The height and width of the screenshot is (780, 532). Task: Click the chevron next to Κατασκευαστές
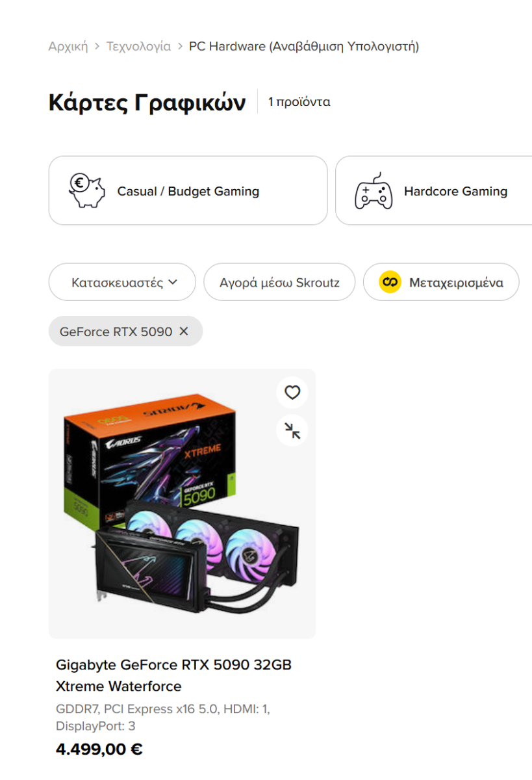coord(173,282)
